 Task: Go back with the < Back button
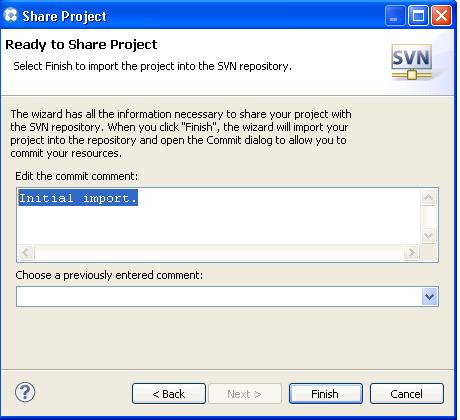(169, 394)
